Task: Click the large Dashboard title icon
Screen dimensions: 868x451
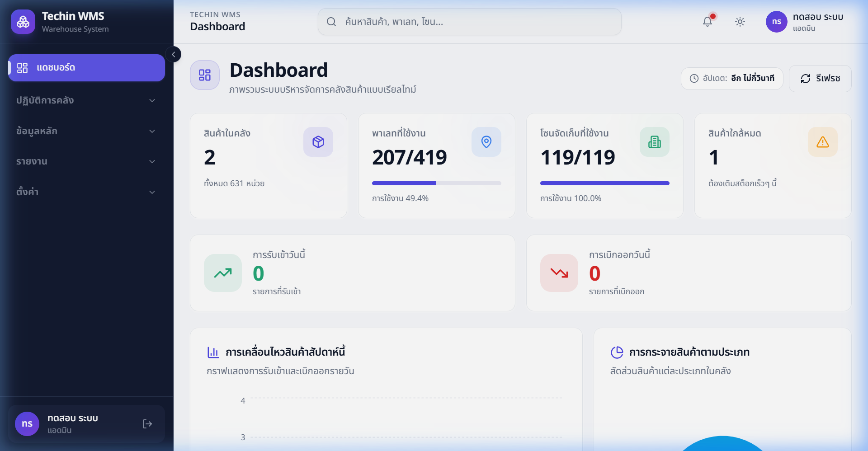Action: point(205,75)
